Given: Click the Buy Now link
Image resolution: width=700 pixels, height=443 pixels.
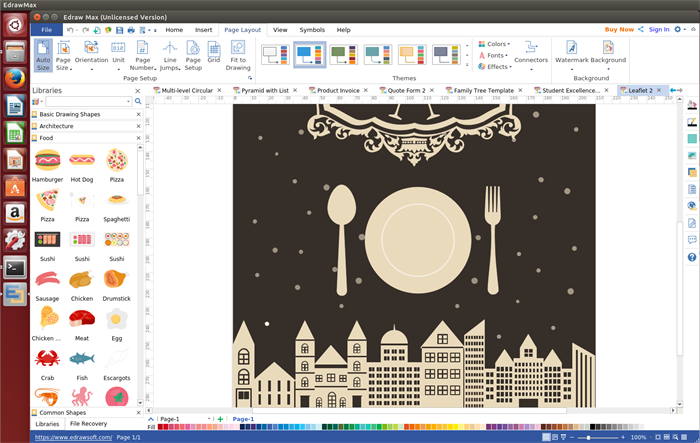Looking at the screenshot, I should coord(619,30).
